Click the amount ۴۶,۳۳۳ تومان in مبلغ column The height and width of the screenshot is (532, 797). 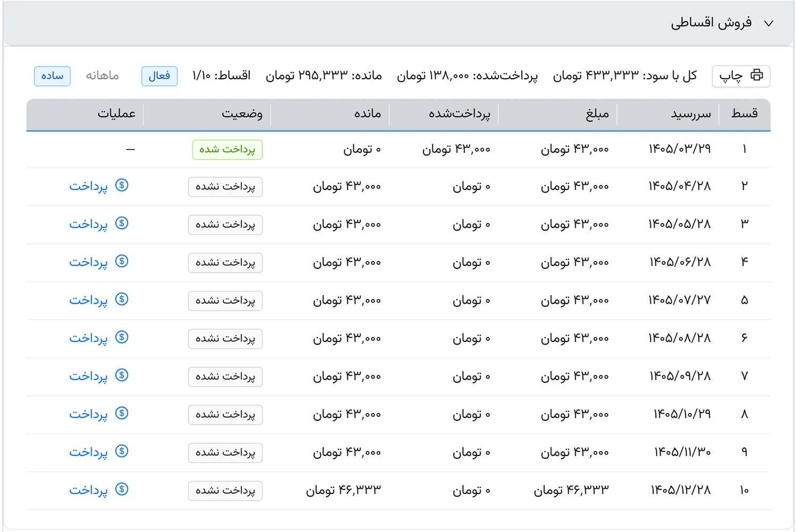[x=572, y=490]
